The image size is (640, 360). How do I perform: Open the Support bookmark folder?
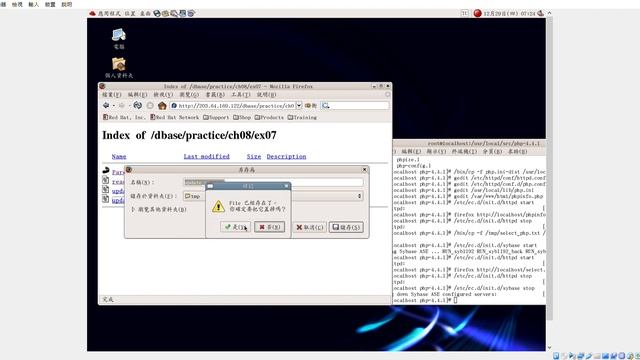coord(216,117)
